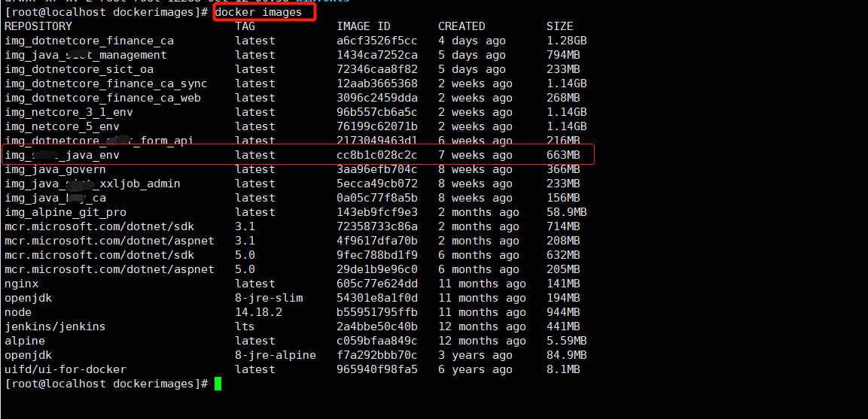Click the alpine repository name
This screenshot has width=868, height=419.
25,341
